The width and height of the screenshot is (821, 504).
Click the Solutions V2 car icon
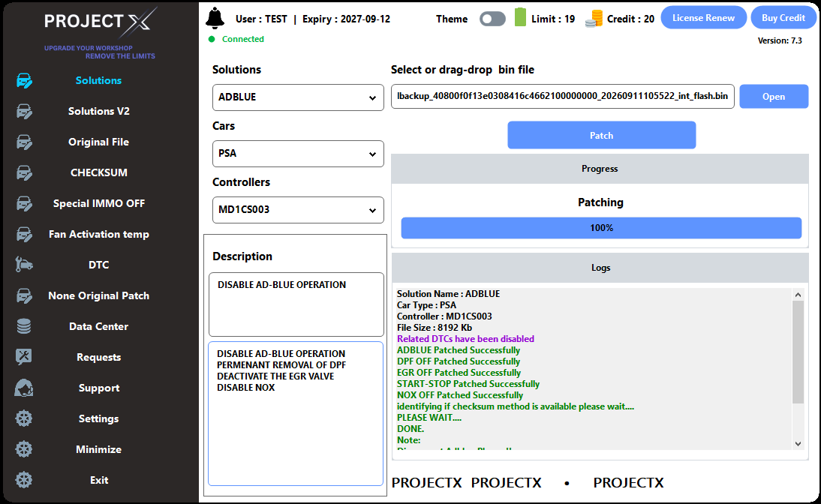[24, 112]
